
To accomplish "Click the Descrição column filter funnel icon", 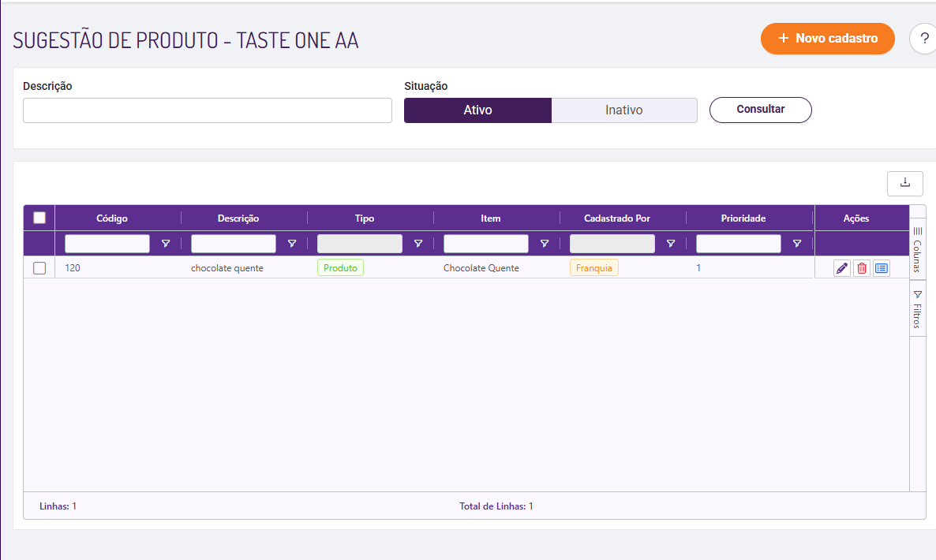I will pos(292,244).
